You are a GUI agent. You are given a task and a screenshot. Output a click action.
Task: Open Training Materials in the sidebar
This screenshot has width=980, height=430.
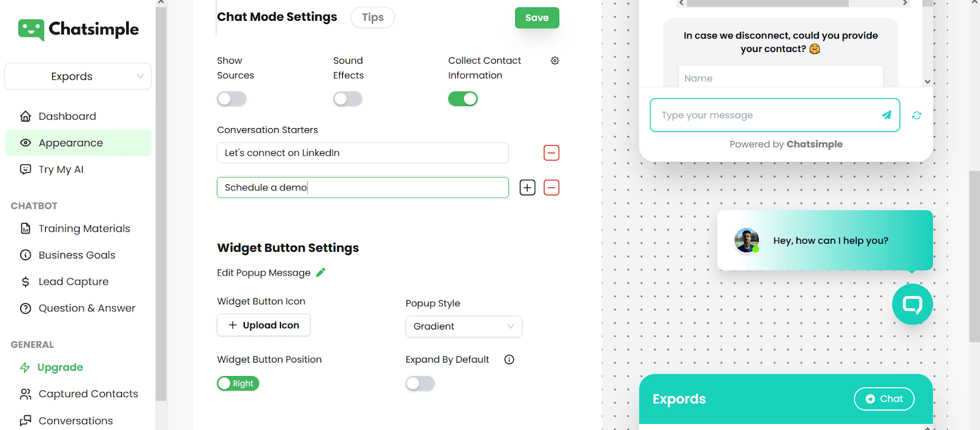[84, 228]
